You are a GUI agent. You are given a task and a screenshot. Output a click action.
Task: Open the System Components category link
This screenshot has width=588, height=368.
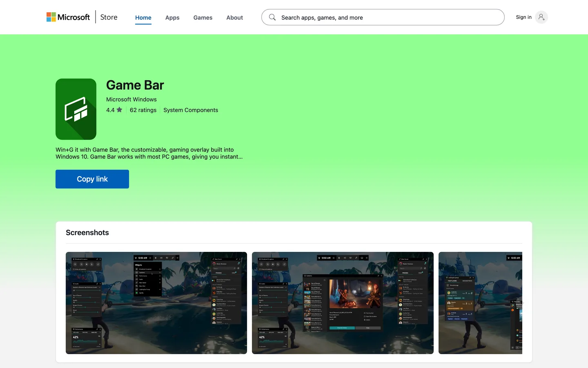point(191,110)
